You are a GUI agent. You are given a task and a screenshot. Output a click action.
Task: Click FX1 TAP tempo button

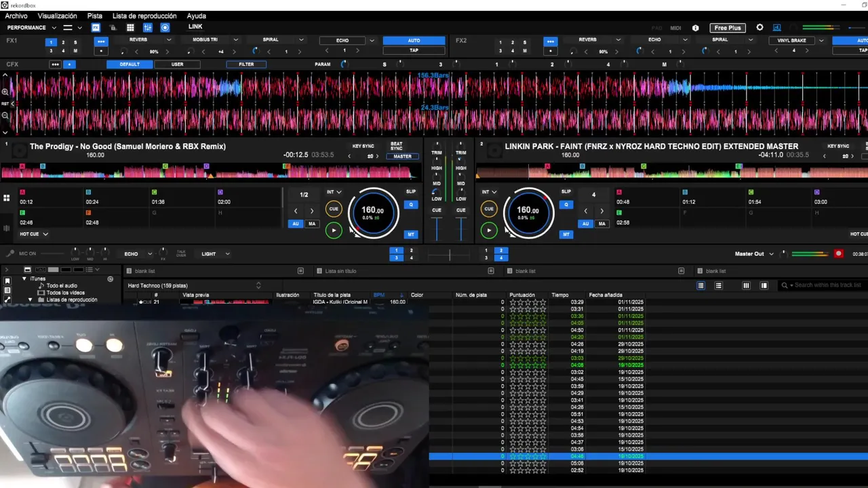point(414,50)
